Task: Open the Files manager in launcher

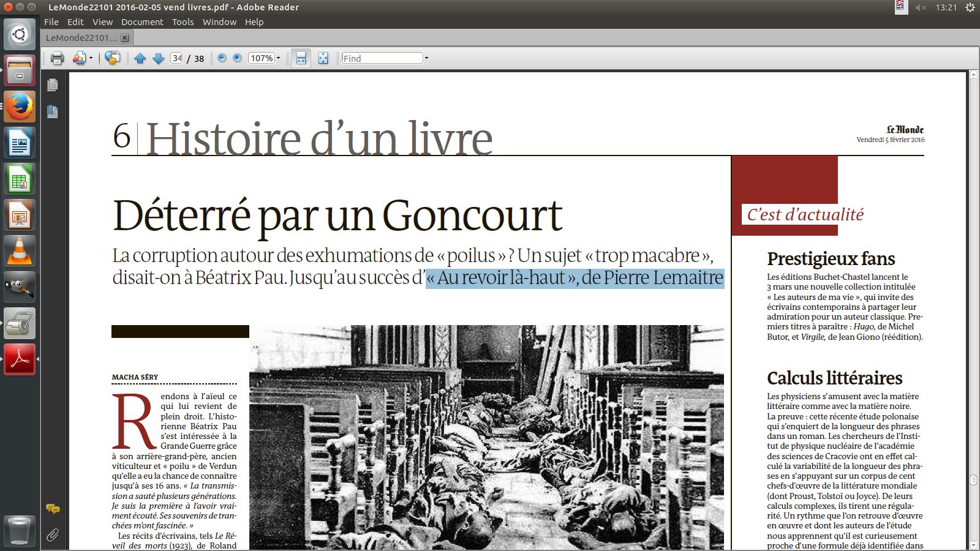Action: (x=20, y=70)
